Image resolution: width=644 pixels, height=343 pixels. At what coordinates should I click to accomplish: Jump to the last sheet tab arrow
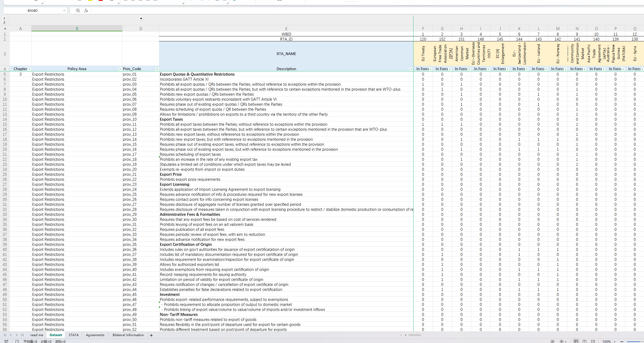point(22,335)
